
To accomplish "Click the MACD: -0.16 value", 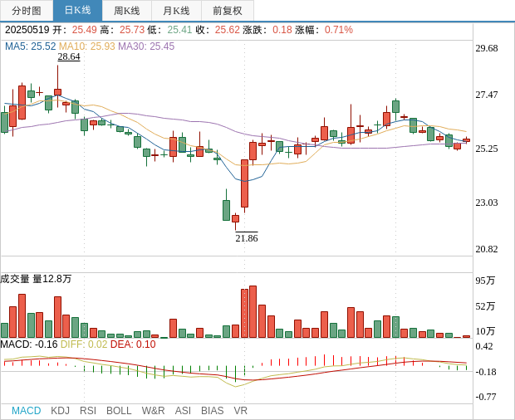I will (x=29, y=344).
